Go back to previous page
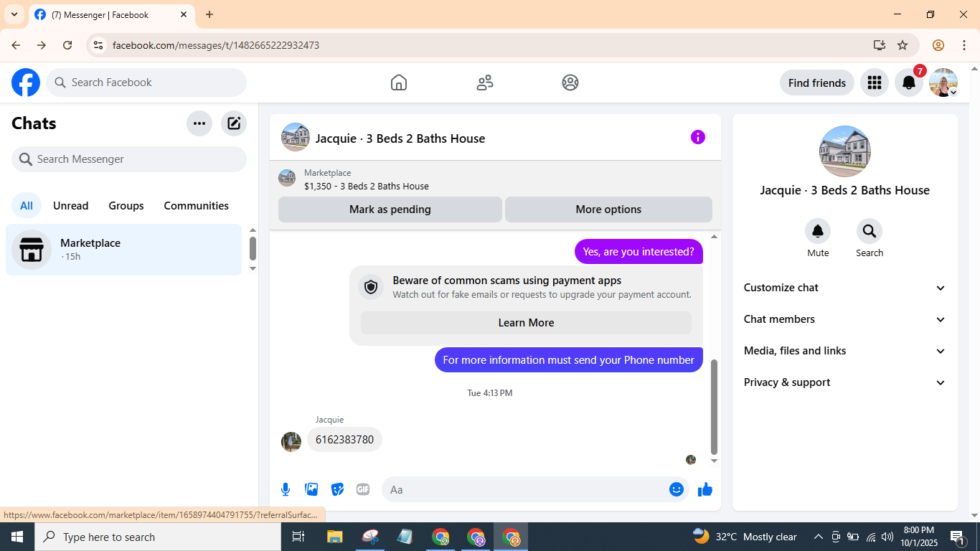 pyautogui.click(x=16, y=45)
